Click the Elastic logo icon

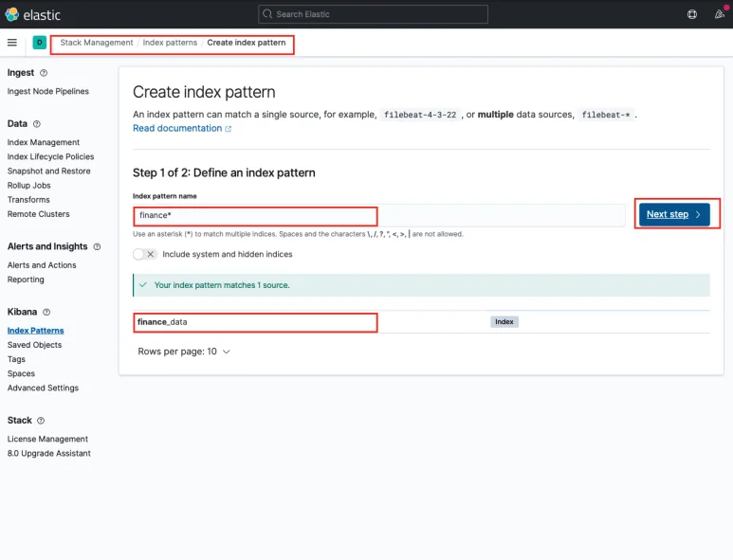11,14
